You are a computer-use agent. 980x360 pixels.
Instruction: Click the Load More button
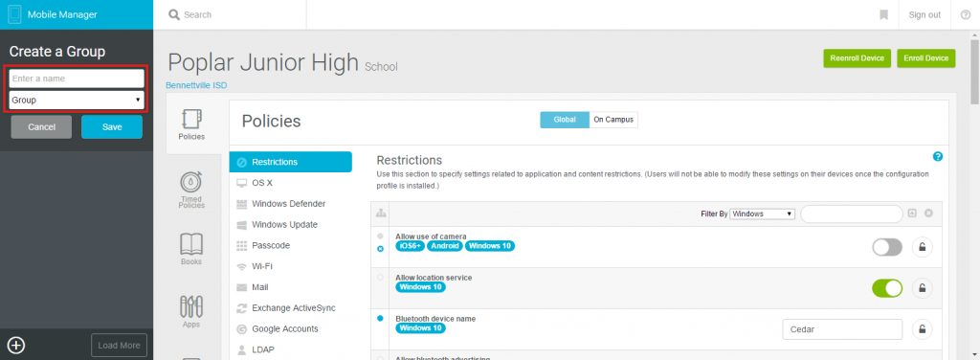(x=119, y=345)
